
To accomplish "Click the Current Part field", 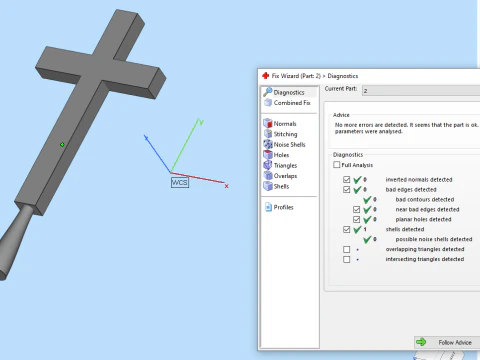I will [x=421, y=91].
